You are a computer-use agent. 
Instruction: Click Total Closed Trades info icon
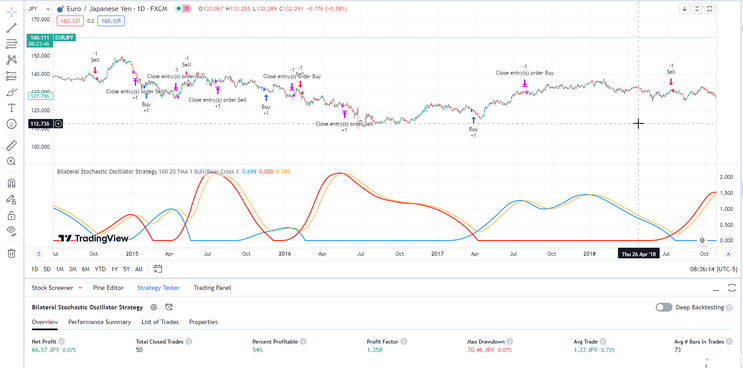tap(189, 341)
